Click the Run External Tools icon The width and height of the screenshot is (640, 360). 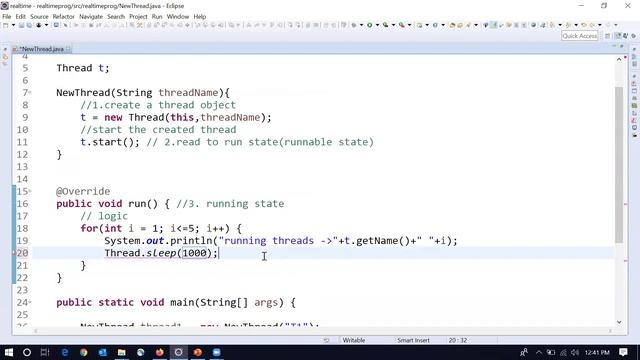tap(402, 25)
